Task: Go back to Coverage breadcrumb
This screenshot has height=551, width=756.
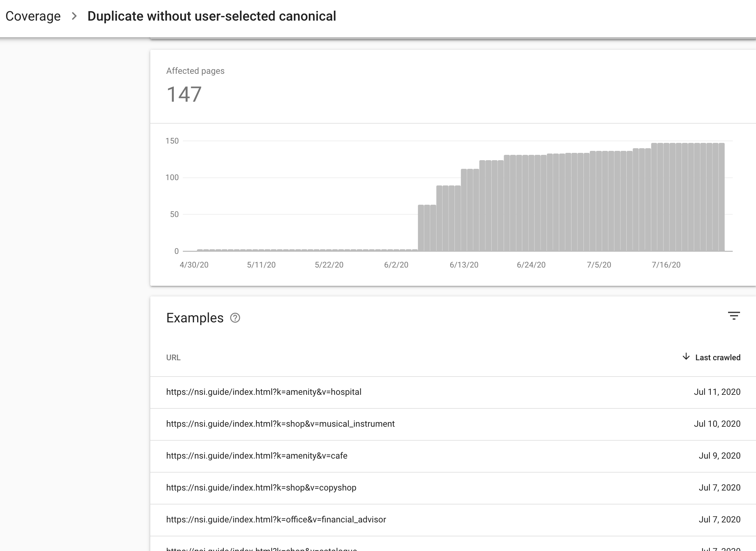Action: click(33, 16)
